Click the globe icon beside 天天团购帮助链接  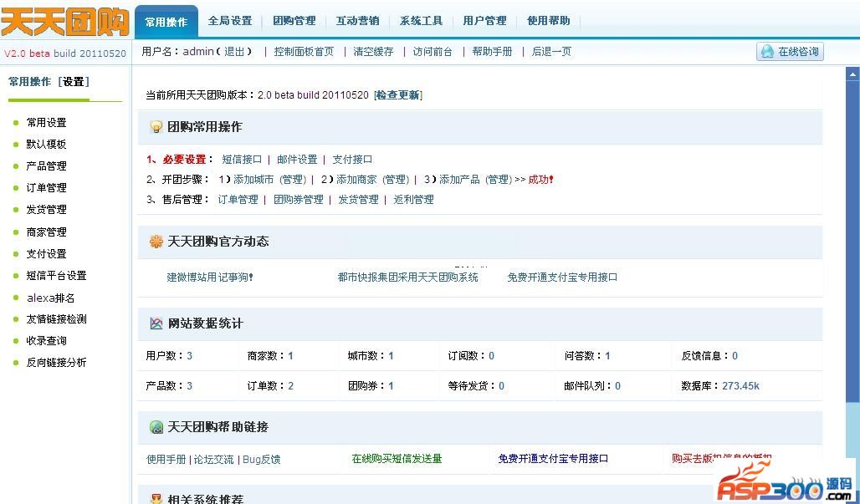click(156, 427)
